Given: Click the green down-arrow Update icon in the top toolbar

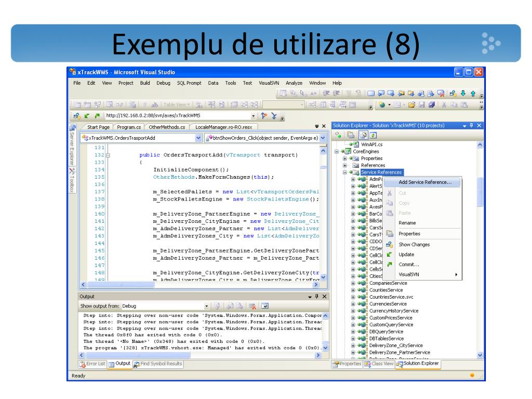Looking at the screenshot, I should pyautogui.click(x=463, y=93).
